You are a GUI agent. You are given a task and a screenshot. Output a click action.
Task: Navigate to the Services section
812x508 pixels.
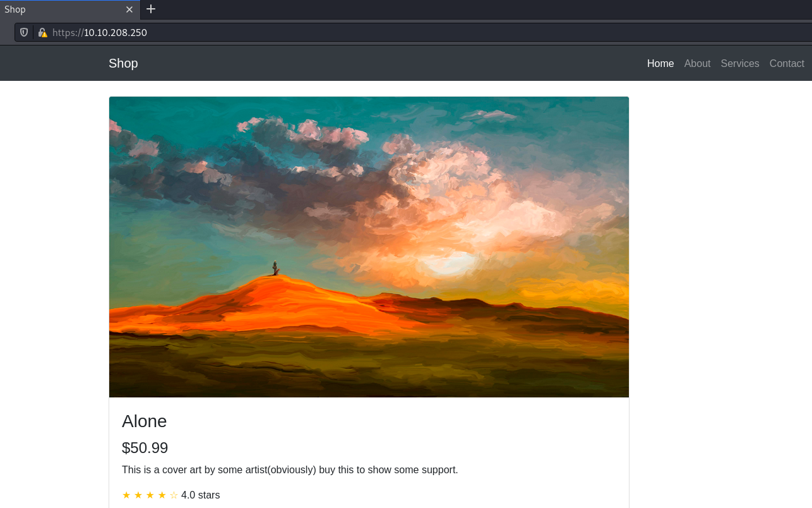tap(740, 63)
